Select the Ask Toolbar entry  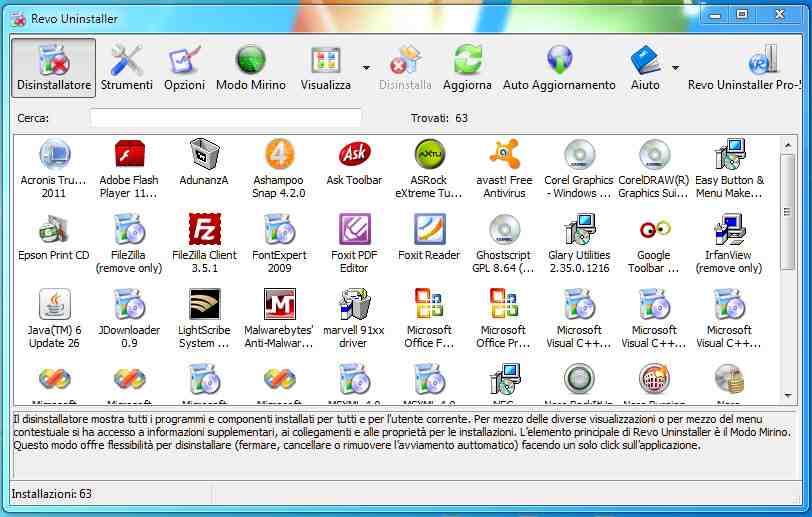(354, 163)
